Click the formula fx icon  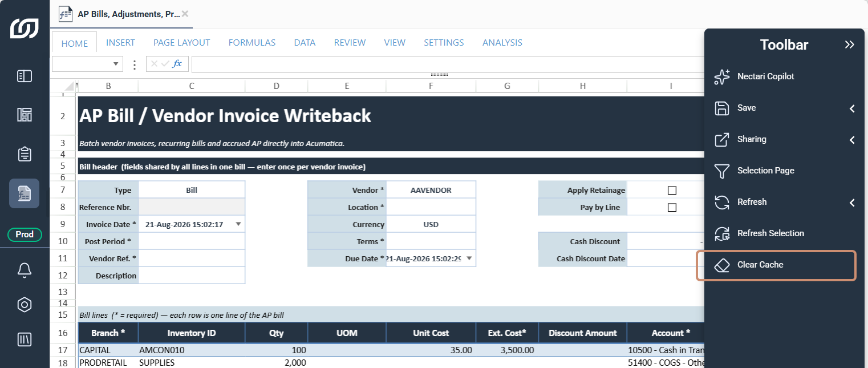[177, 64]
